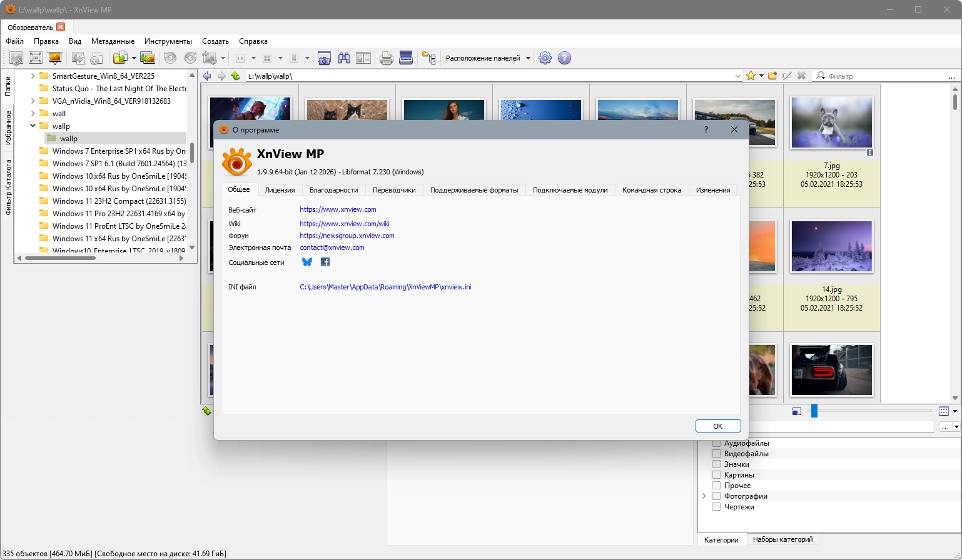Collapse the wallp parent folder node

(x=33, y=126)
